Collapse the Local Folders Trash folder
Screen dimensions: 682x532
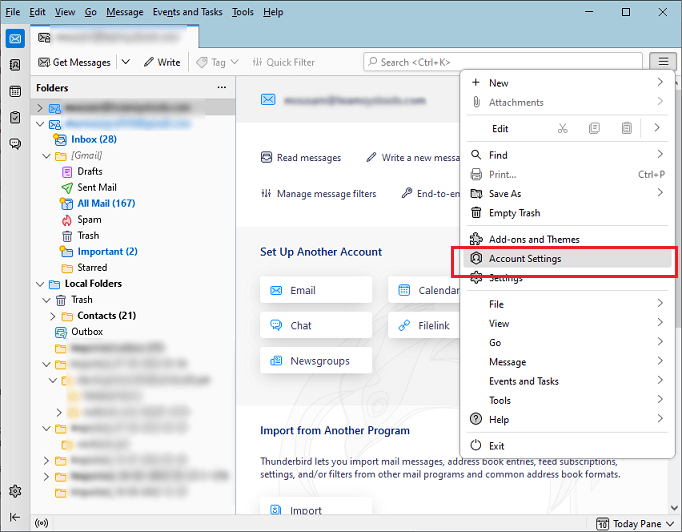coord(47,300)
